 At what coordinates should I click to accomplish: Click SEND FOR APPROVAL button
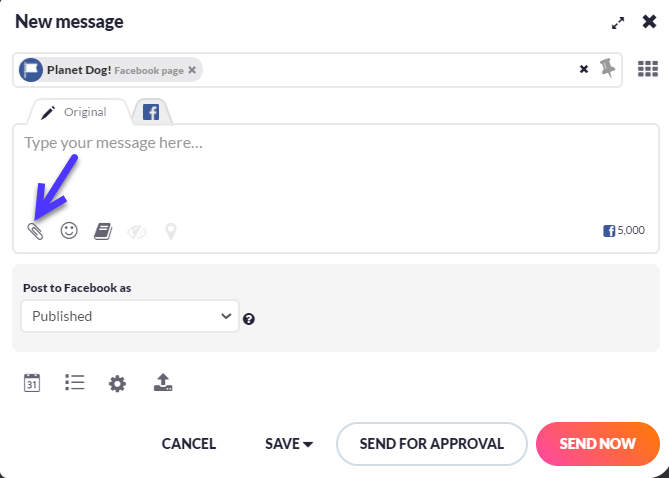coord(431,444)
